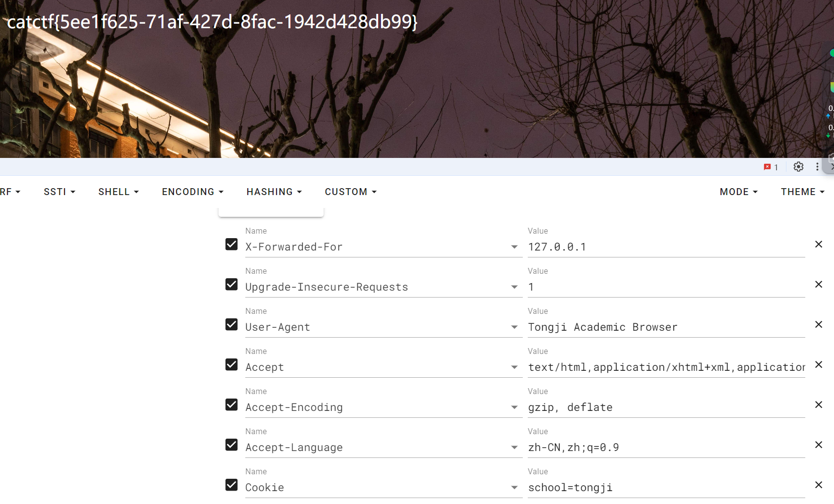Click the red error count indicator
Image resolution: width=834 pixels, height=504 pixels.
click(771, 167)
